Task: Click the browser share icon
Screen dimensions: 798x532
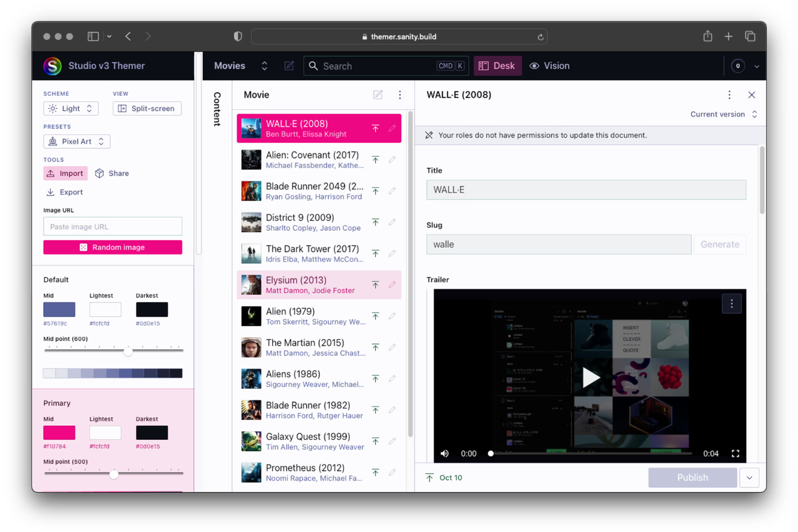Action: 707,36
